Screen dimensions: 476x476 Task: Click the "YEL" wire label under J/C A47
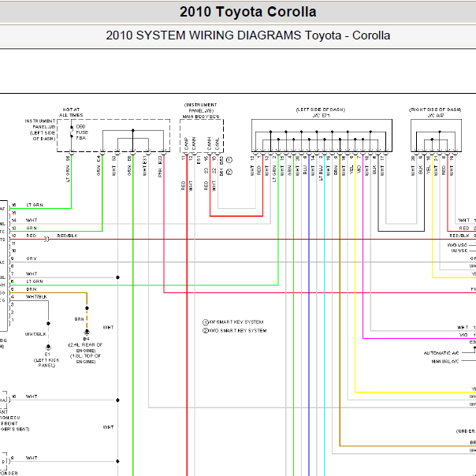pyautogui.click(x=429, y=169)
